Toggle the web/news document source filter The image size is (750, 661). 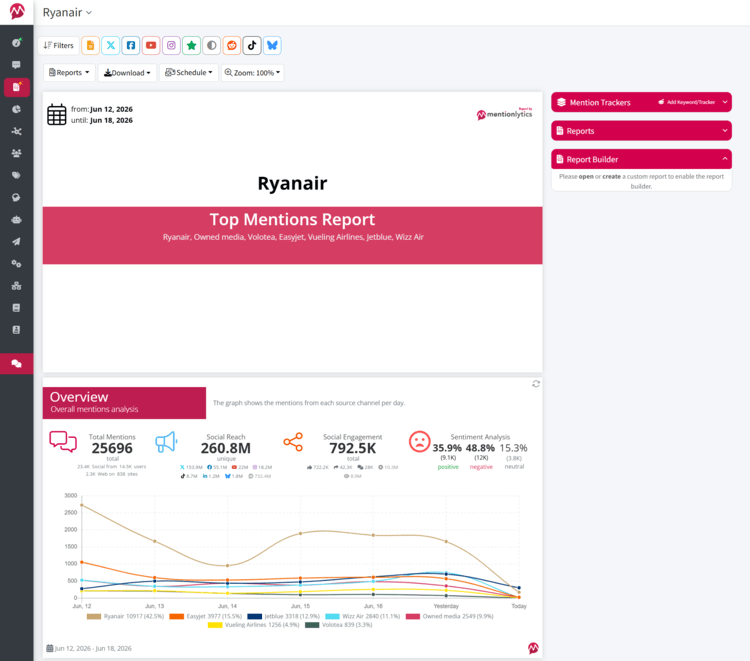pyautogui.click(x=90, y=45)
